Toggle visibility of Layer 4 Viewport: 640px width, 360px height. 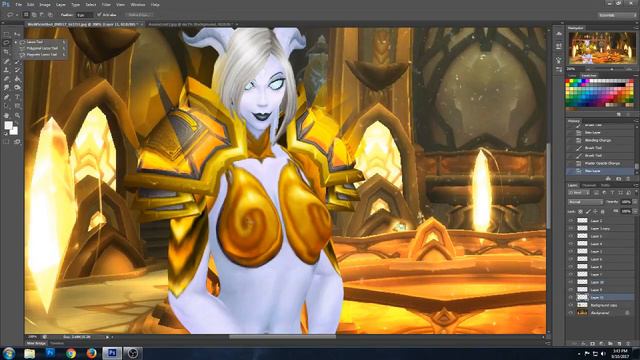571,244
